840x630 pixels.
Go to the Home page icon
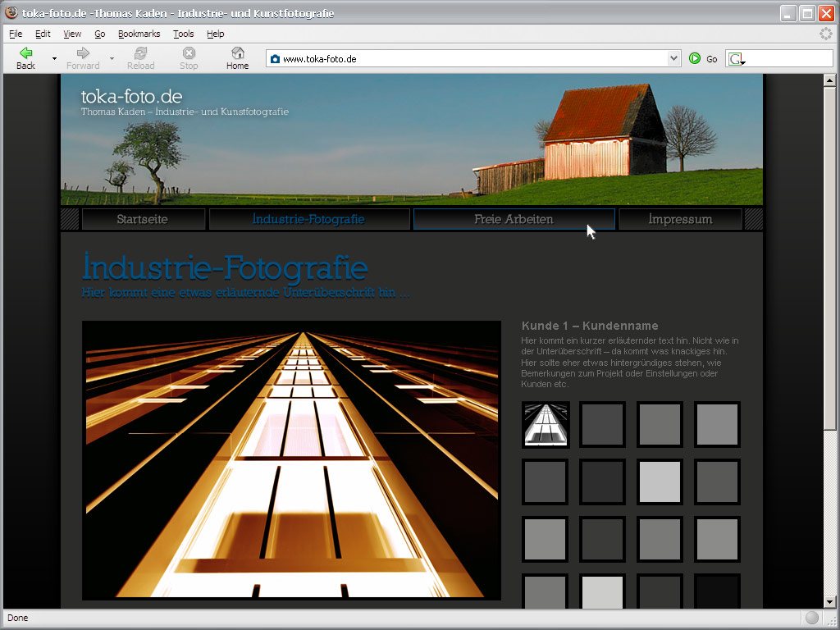[237, 53]
